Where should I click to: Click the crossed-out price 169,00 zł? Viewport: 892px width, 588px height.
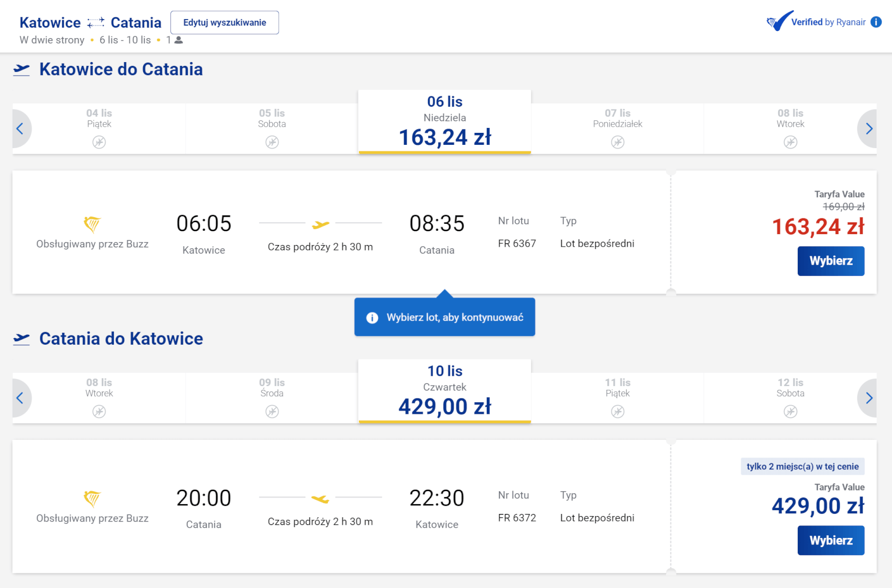[844, 206]
